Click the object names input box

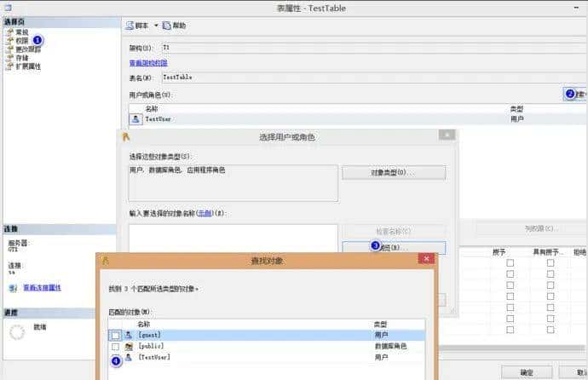(233, 239)
